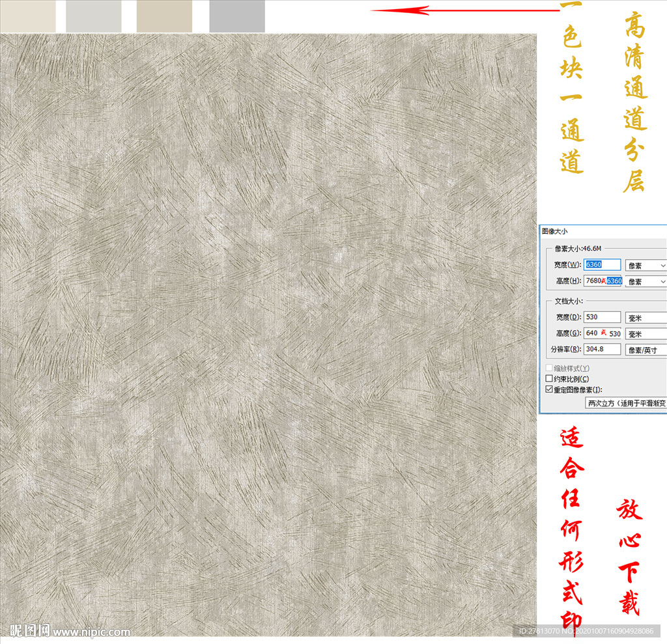The image size is (667, 644).
Task: Open the document width 毫米 unit dropdown
Action: click(x=646, y=318)
